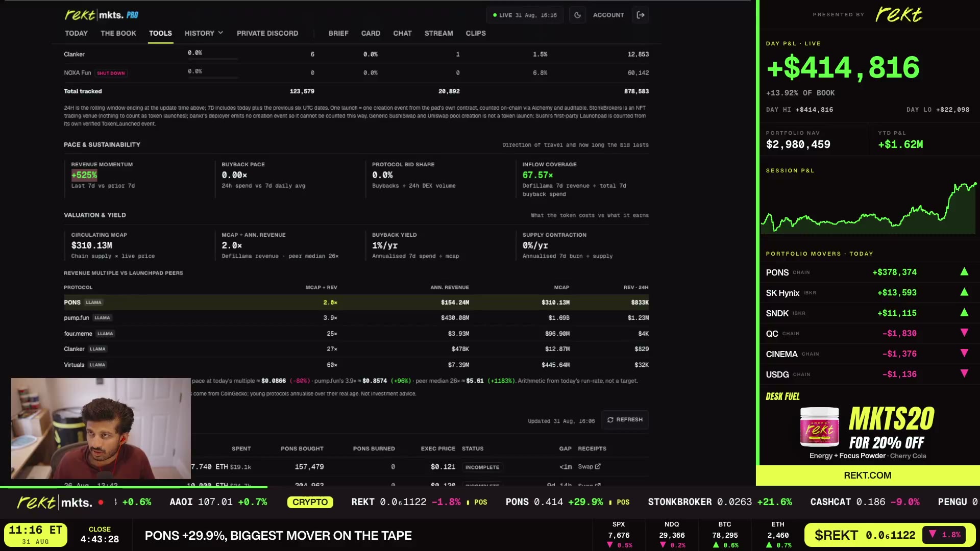Open PRIVATE DISCORD link
Screen dimensions: 980x551
coord(267,33)
